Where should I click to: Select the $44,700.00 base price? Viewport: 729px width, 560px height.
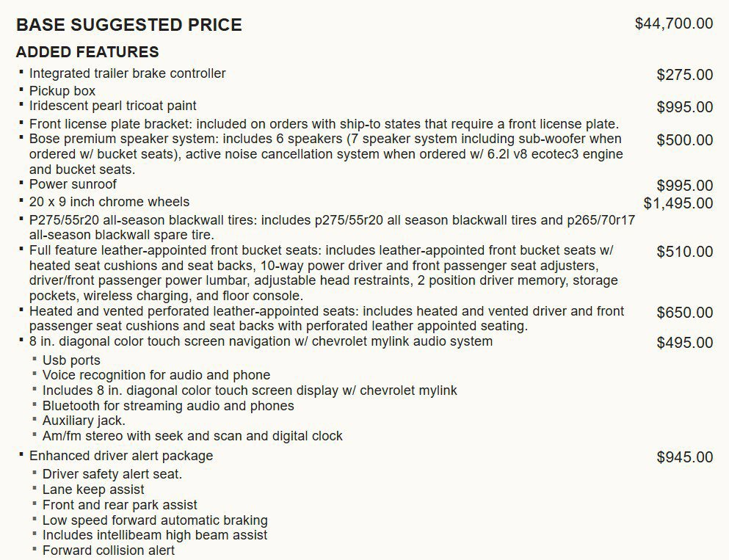coord(674,23)
